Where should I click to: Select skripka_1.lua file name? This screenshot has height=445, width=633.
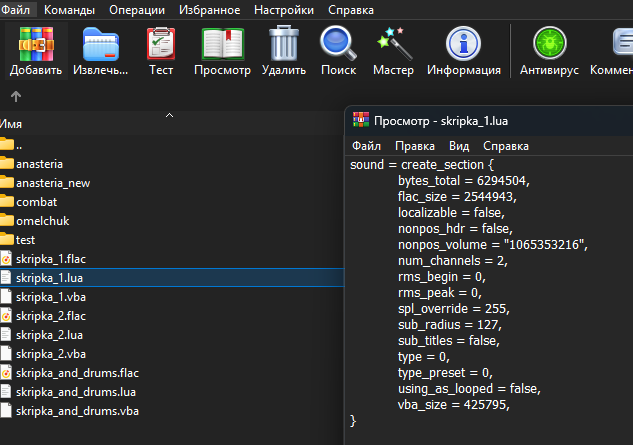[49, 277]
